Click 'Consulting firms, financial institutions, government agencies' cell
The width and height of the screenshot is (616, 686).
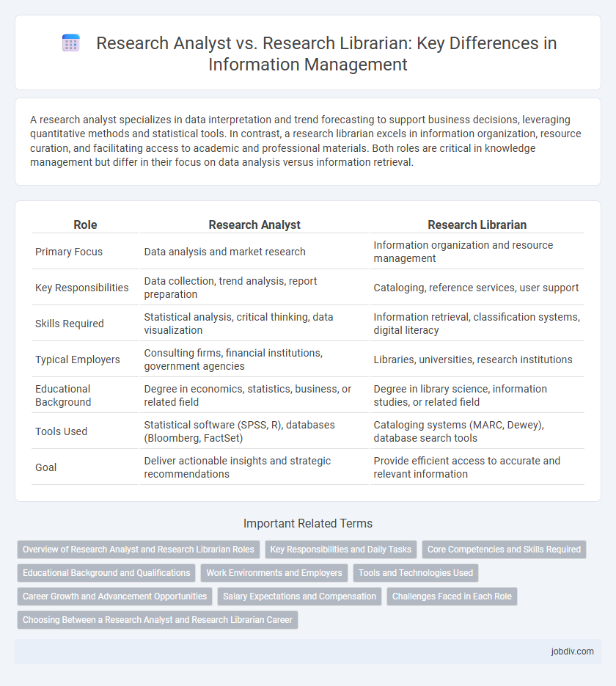click(254, 360)
